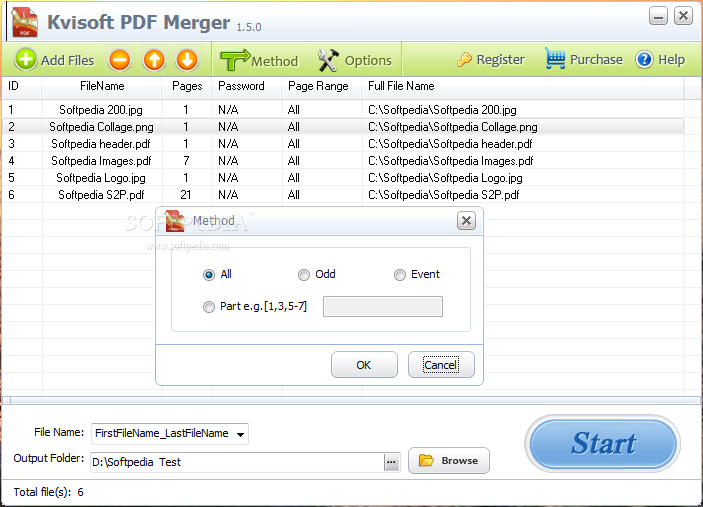
Task: Click the big Start button
Action: tap(603, 444)
